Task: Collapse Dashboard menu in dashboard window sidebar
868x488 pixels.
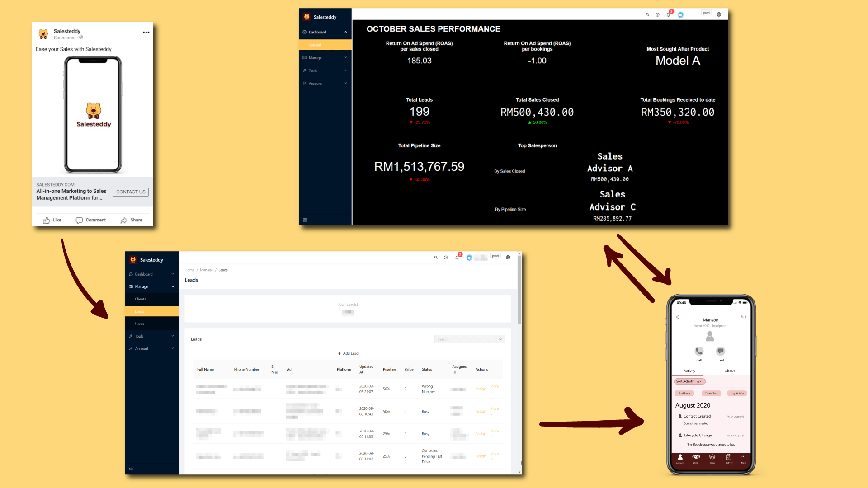Action: point(325,32)
